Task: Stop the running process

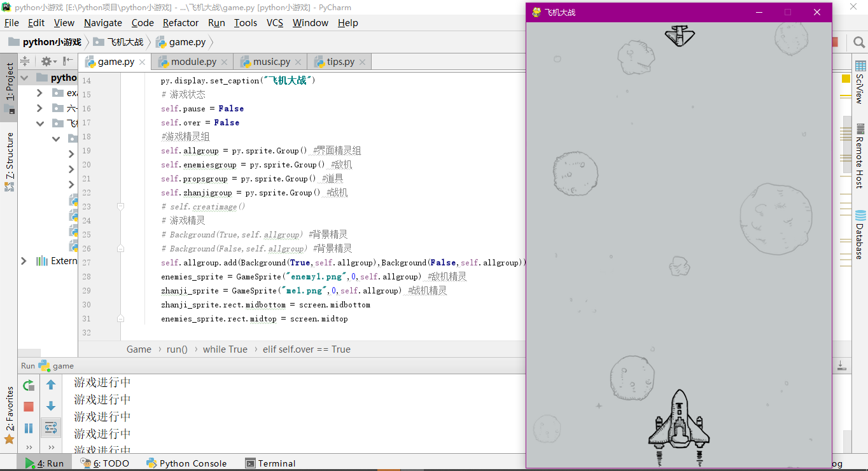Action: (x=28, y=406)
